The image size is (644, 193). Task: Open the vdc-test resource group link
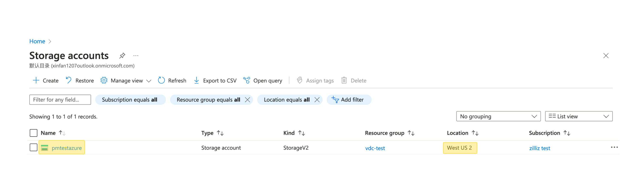tap(375, 148)
